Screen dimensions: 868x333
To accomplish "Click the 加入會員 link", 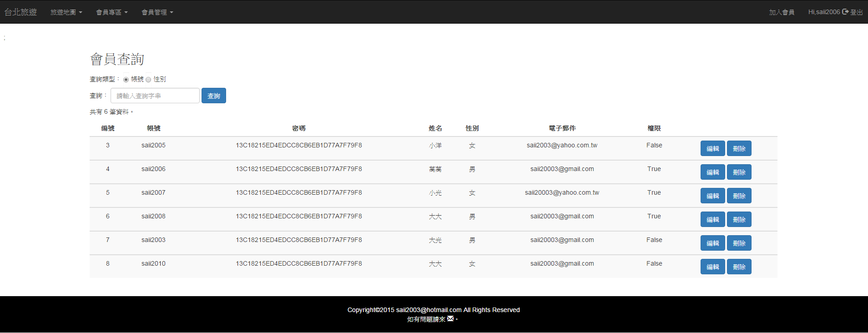I will click(782, 12).
